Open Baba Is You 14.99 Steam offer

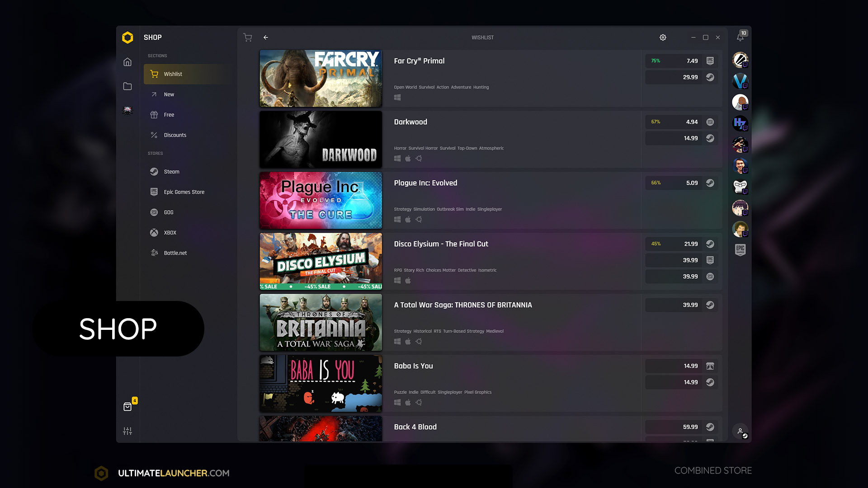[682, 382]
